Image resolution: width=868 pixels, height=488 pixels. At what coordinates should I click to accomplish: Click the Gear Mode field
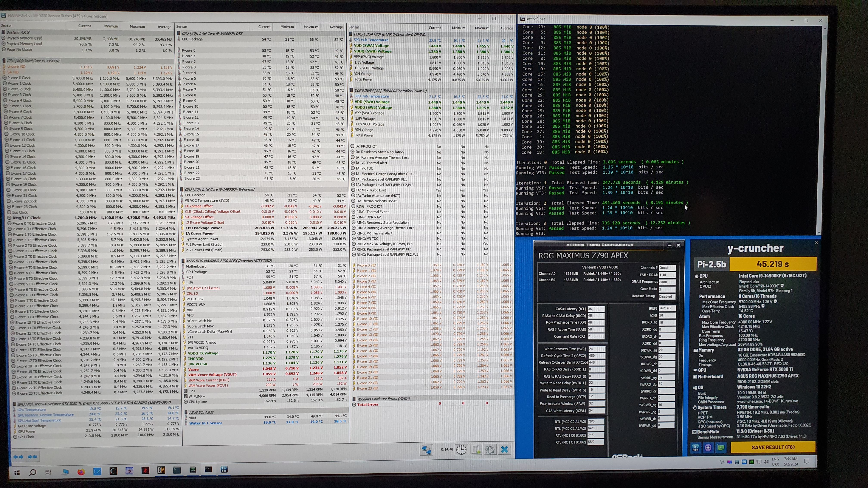[x=667, y=289]
